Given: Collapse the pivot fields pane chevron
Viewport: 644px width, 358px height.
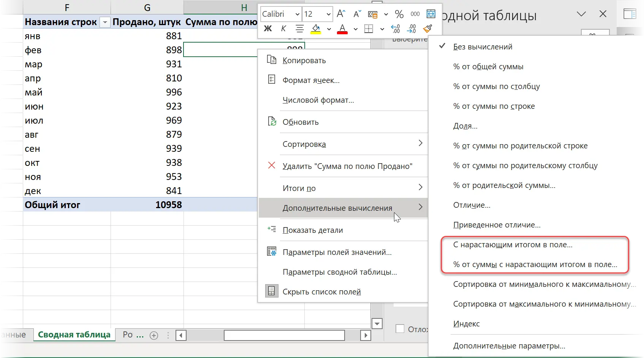Looking at the screenshot, I should pos(581,14).
